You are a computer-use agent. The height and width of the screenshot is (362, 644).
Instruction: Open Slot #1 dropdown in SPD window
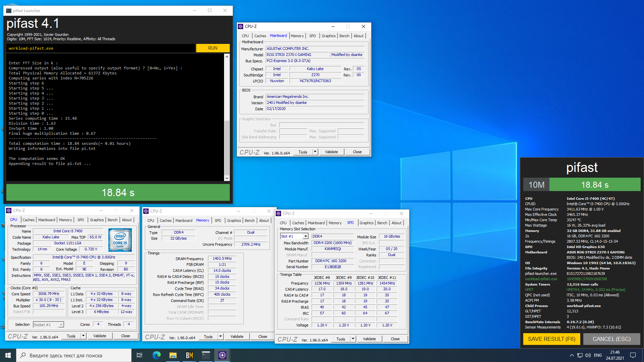[x=306, y=236]
